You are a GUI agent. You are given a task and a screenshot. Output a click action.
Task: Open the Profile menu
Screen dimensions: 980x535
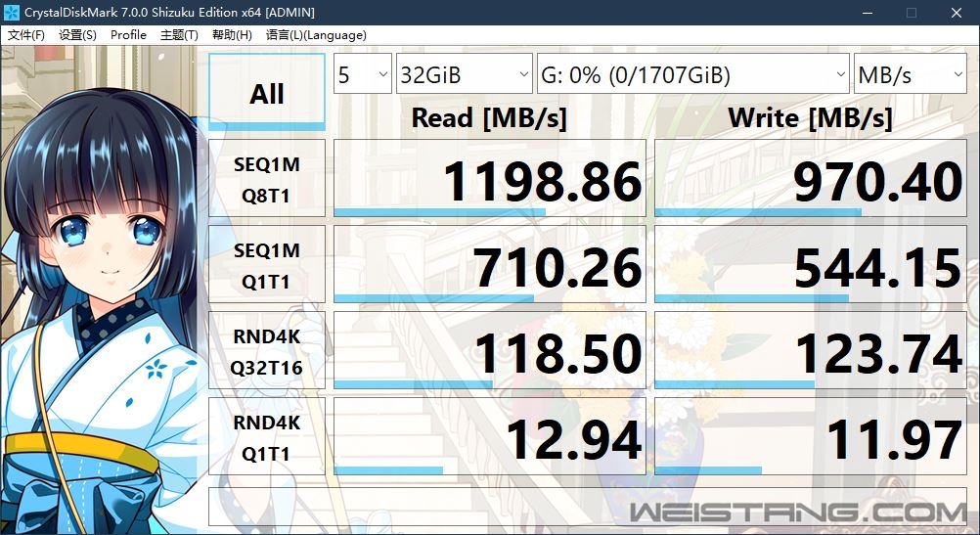pyautogui.click(x=128, y=35)
